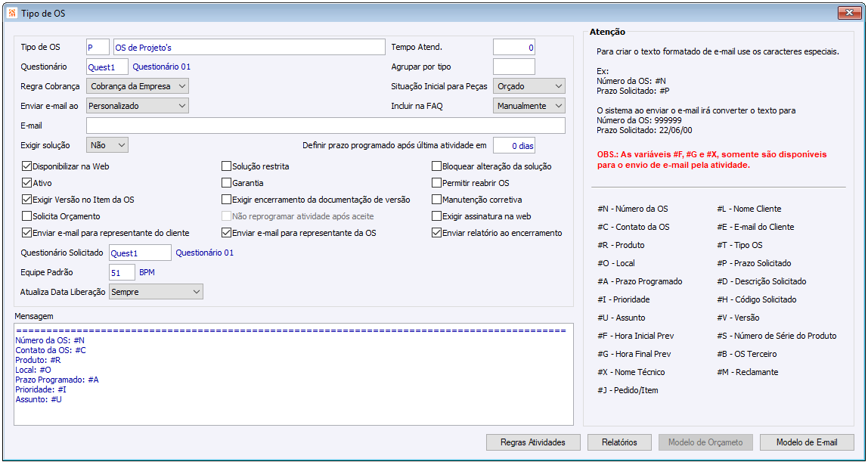Expand the Incluir na FAQ dropdown
Screen dimensions: 868x462
529,106
